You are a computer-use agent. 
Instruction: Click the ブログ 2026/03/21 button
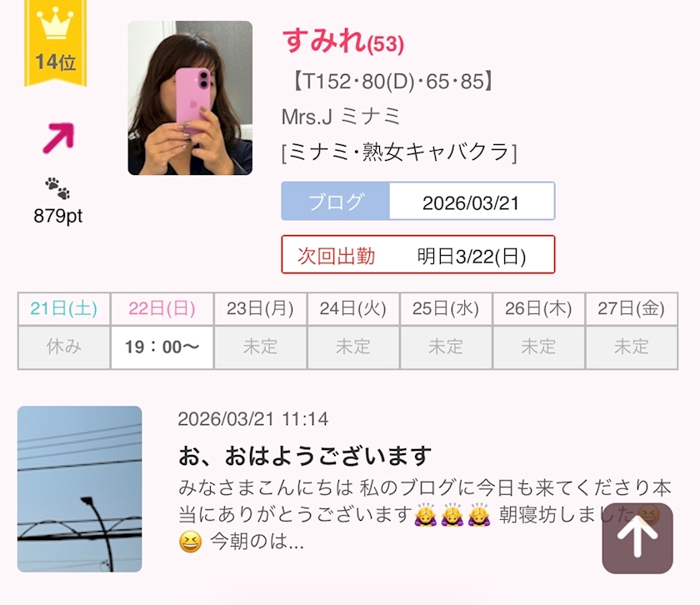click(417, 201)
